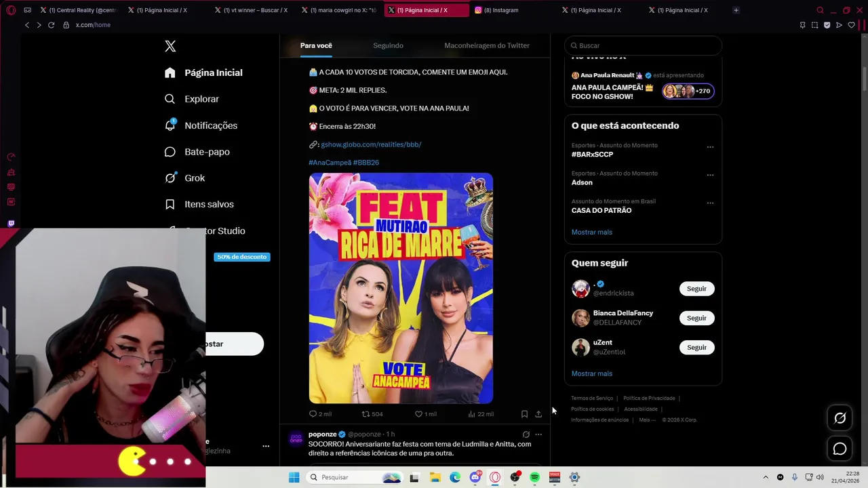Open the #BBB26 hashtag
This screenshot has width=868, height=488.
[366, 163]
